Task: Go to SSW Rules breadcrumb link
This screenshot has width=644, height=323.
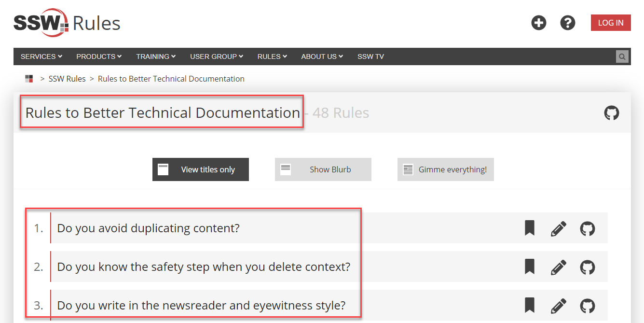Action: 67,79
